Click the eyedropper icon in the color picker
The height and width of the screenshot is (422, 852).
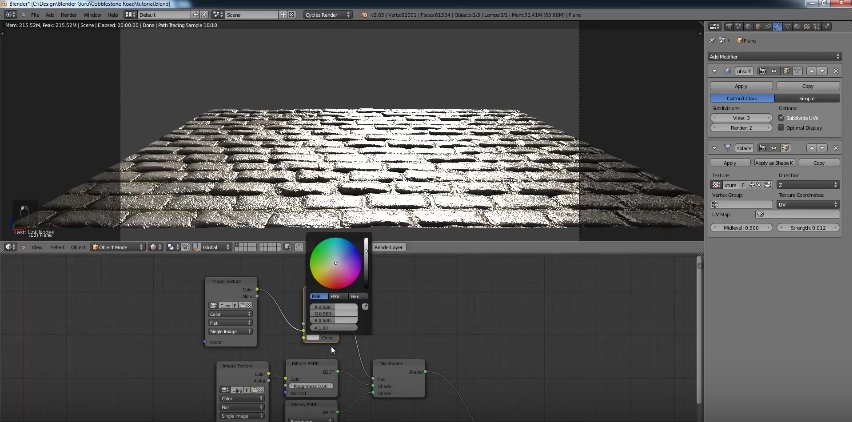click(x=365, y=306)
